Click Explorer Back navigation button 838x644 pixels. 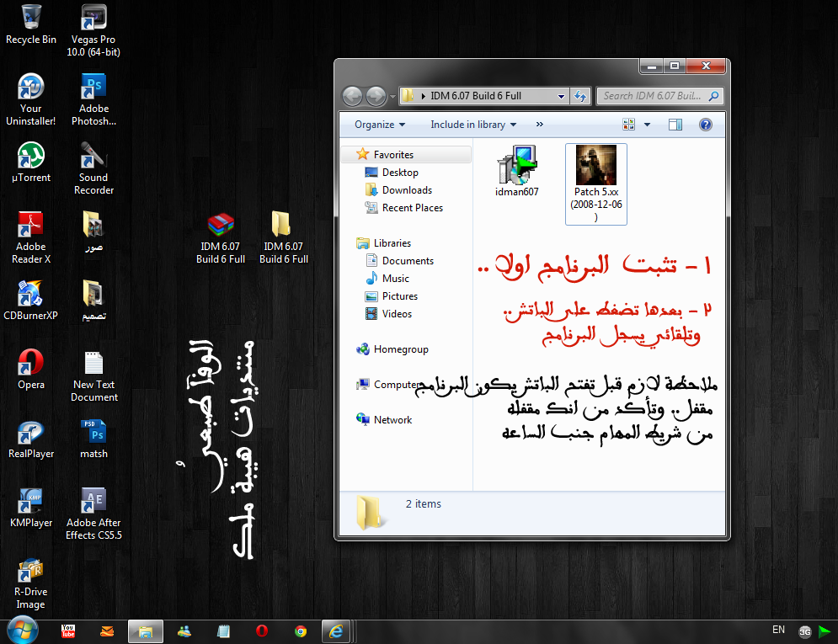pos(352,96)
